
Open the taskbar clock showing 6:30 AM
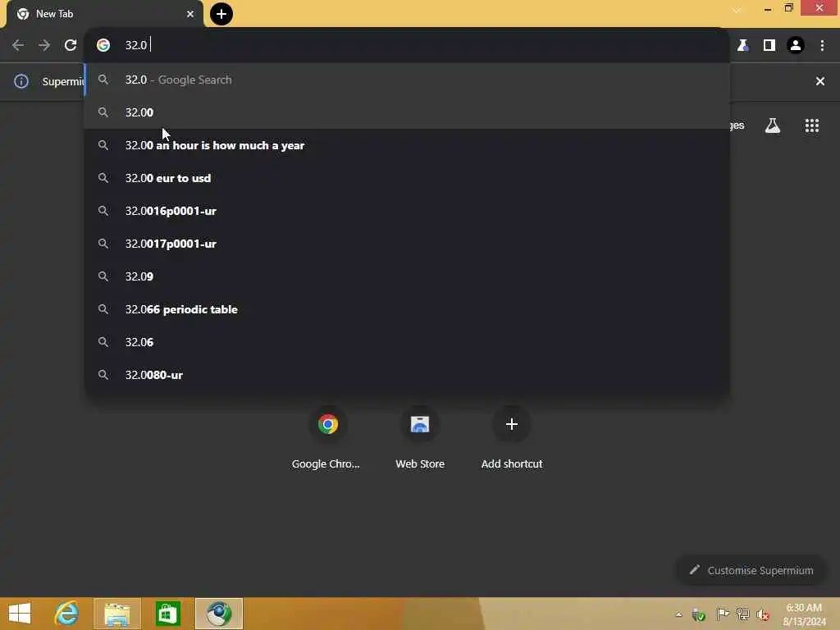click(x=804, y=614)
